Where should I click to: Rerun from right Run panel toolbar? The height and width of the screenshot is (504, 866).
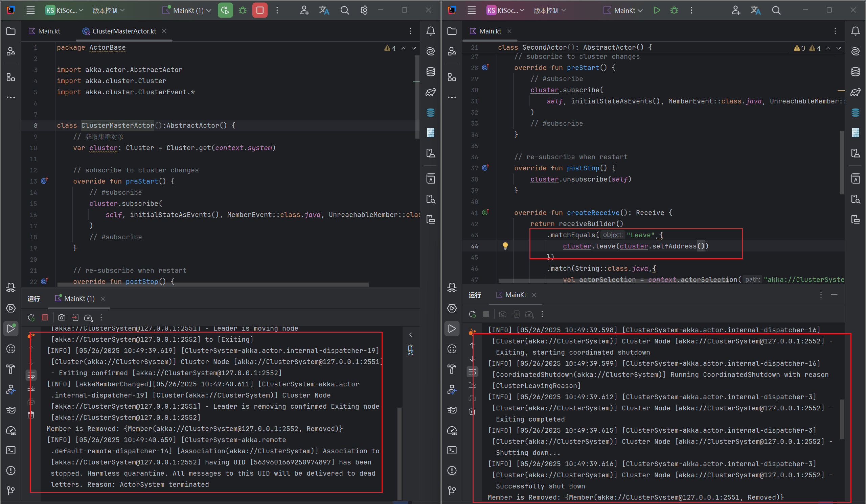[x=473, y=314]
